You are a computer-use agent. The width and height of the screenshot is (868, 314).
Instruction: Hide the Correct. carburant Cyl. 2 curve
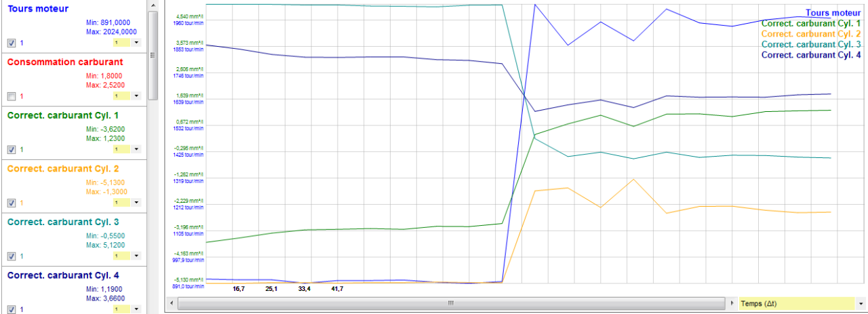click(11, 203)
